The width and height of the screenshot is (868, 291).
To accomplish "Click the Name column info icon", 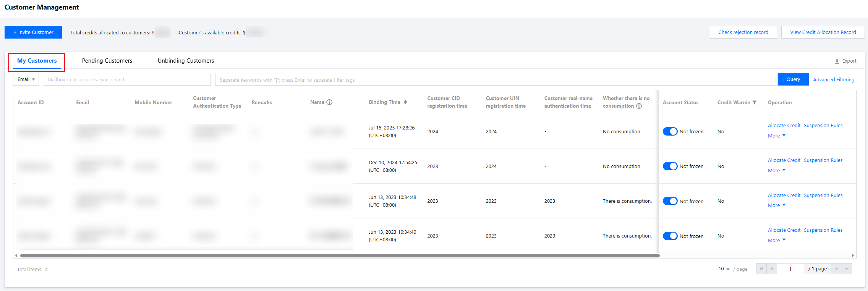I will pyautogui.click(x=329, y=102).
